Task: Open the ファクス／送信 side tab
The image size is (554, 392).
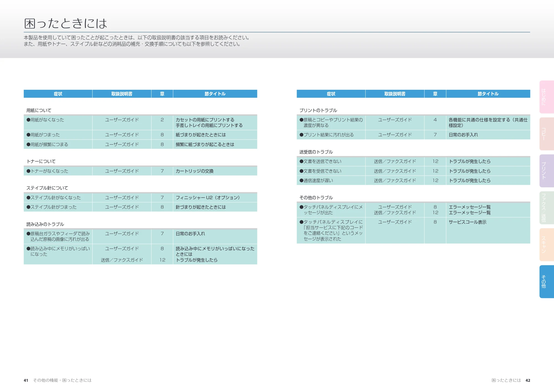Action: tap(547, 208)
